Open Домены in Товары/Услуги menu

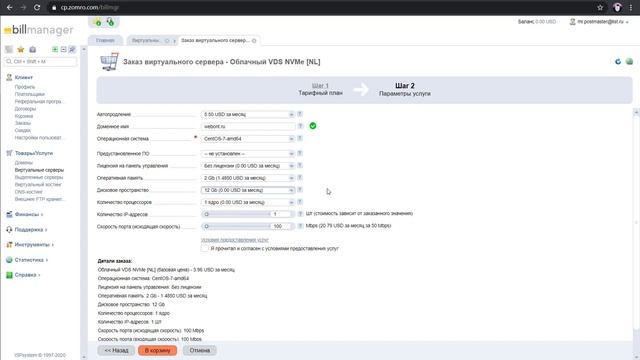(24, 162)
